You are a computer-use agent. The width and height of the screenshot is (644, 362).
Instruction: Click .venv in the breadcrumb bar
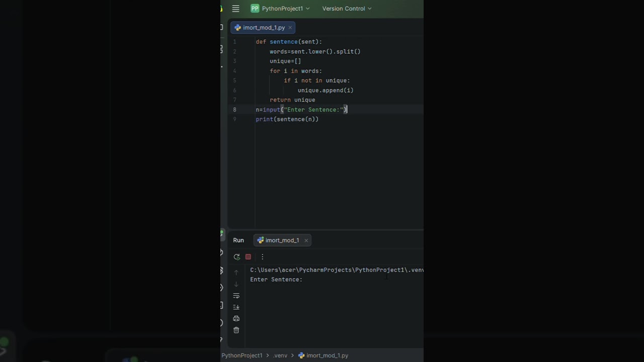(280, 355)
